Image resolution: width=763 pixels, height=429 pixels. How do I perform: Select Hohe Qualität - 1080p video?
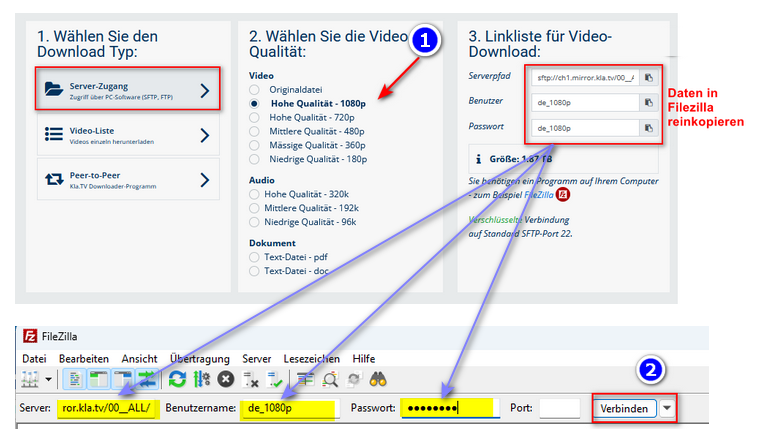pyautogui.click(x=254, y=104)
